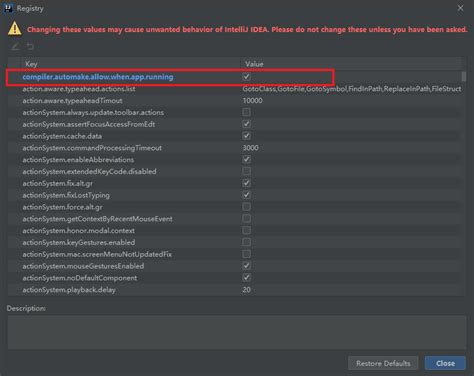Click the blue Close button
Image resolution: width=474 pixels, height=376 pixels.
[x=445, y=363]
